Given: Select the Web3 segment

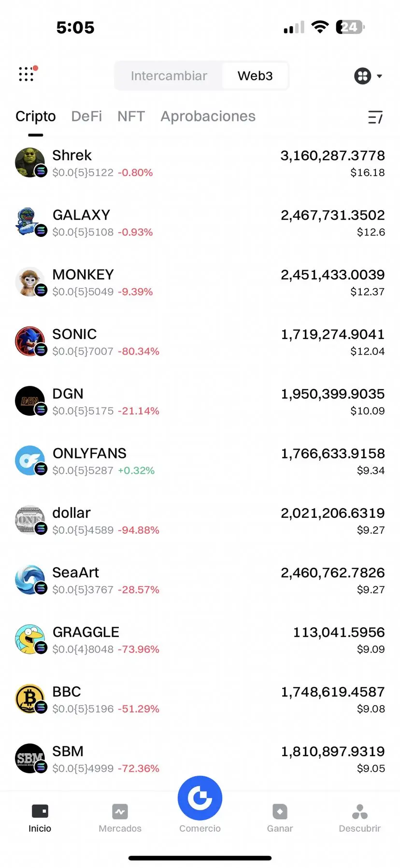Looking at the screenshot, I should pyautogui.click(x=255, y=76).
